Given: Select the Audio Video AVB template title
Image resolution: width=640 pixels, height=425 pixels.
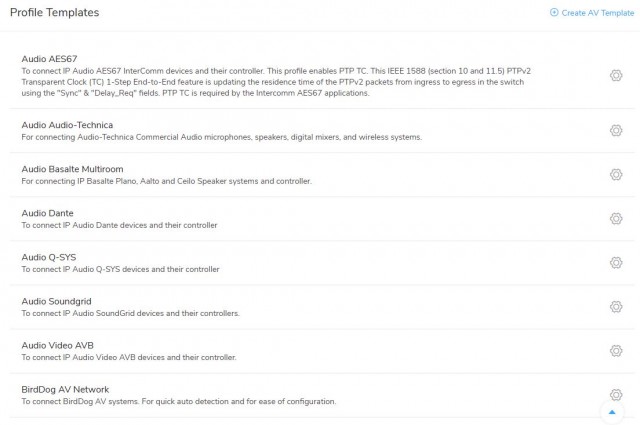Looking at the screenshot, I should [x=58, y=345].
